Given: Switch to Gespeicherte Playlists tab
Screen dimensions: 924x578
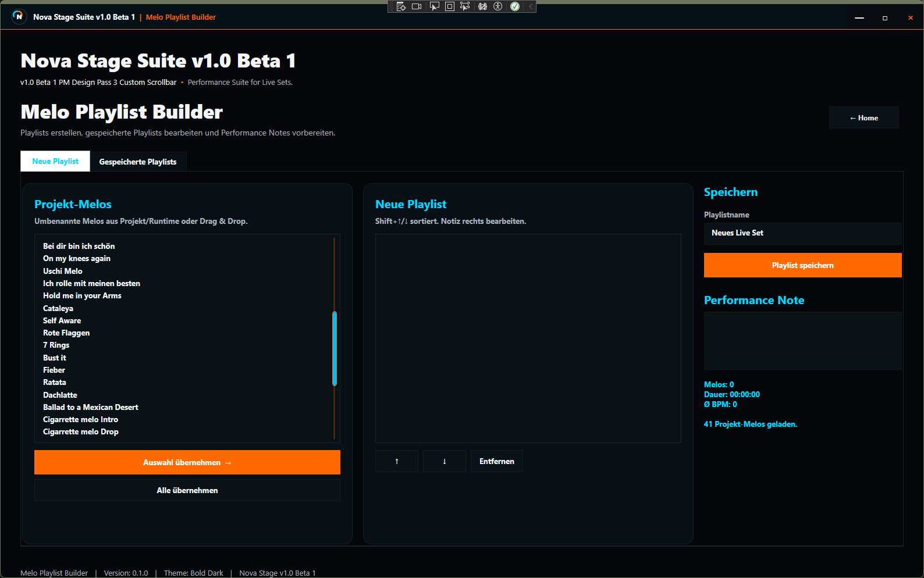Looking at the screenshot, I should (138, 162).
